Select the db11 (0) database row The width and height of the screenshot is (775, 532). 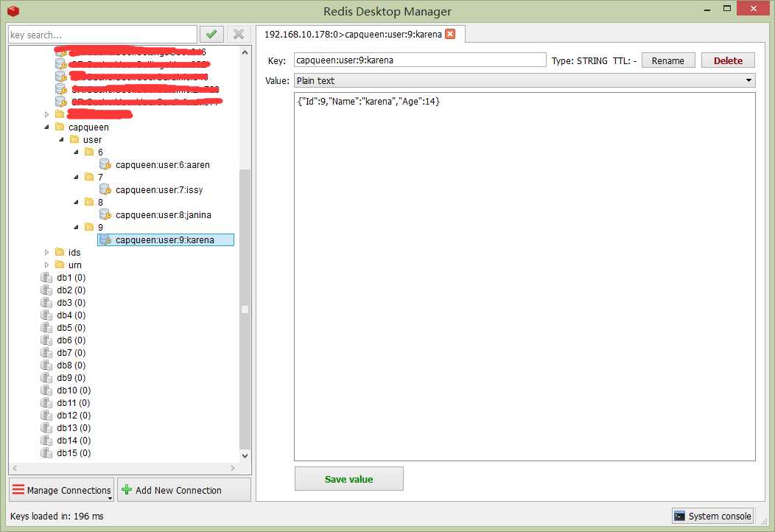[74, 403]
